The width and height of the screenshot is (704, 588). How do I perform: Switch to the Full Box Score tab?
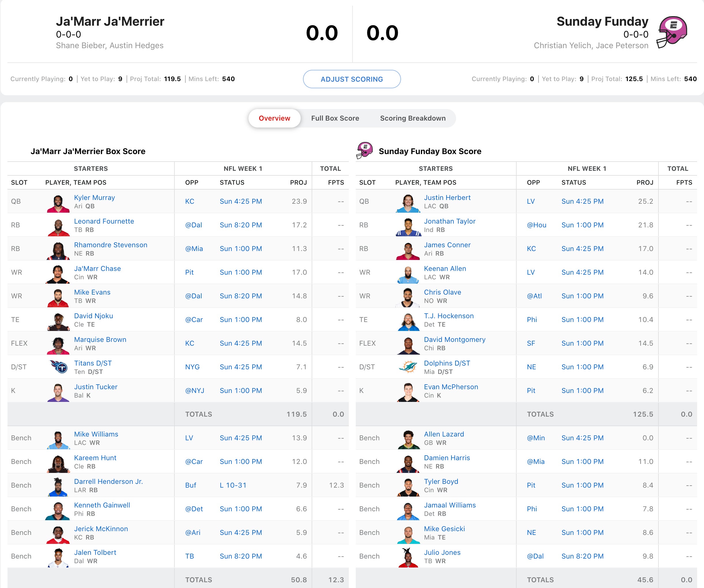pos(335,118)
